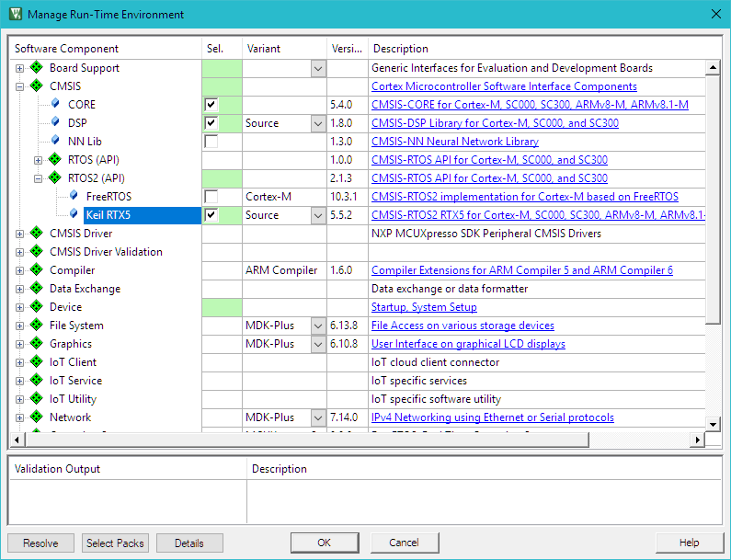Expand the File System tree node

point(19,326)
